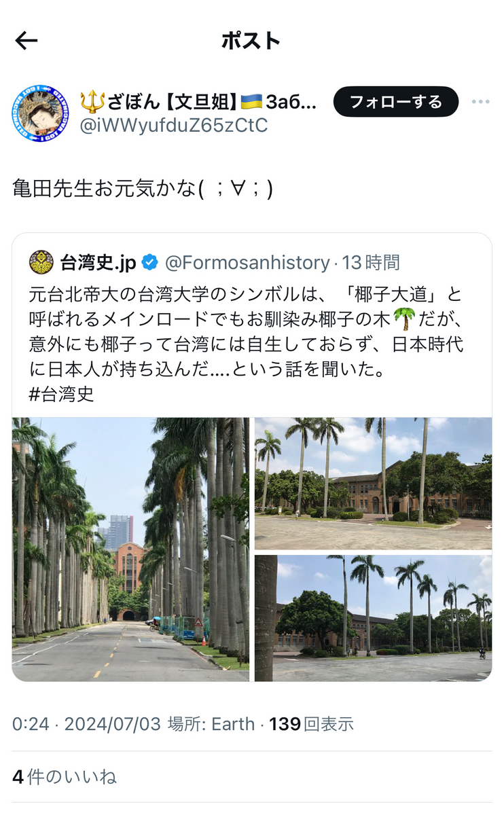Tap the blue verified badge
This screenshot has width=504, height=815.
pos(150,262)
